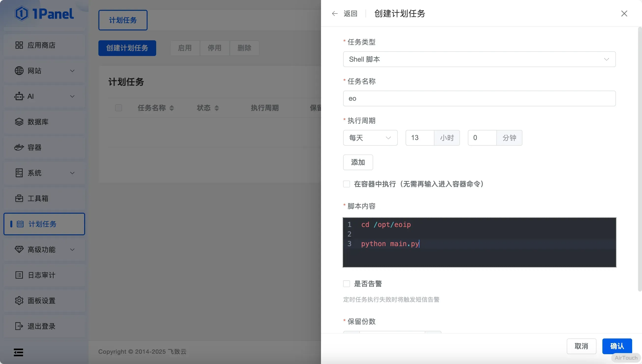This screenshot has height=364, width=642.
Task: Open the task type Shell script dropdown
Action: pyautogui.click(x=479, y=59)
